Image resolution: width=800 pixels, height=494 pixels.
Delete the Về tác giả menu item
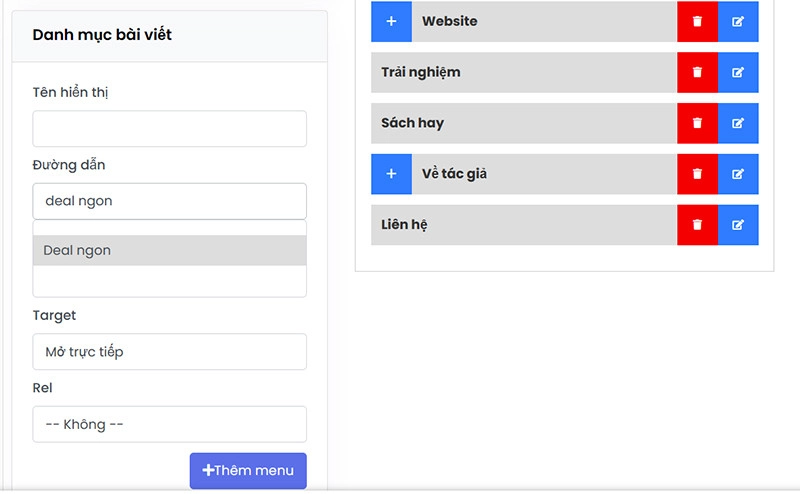click(697, 174)
